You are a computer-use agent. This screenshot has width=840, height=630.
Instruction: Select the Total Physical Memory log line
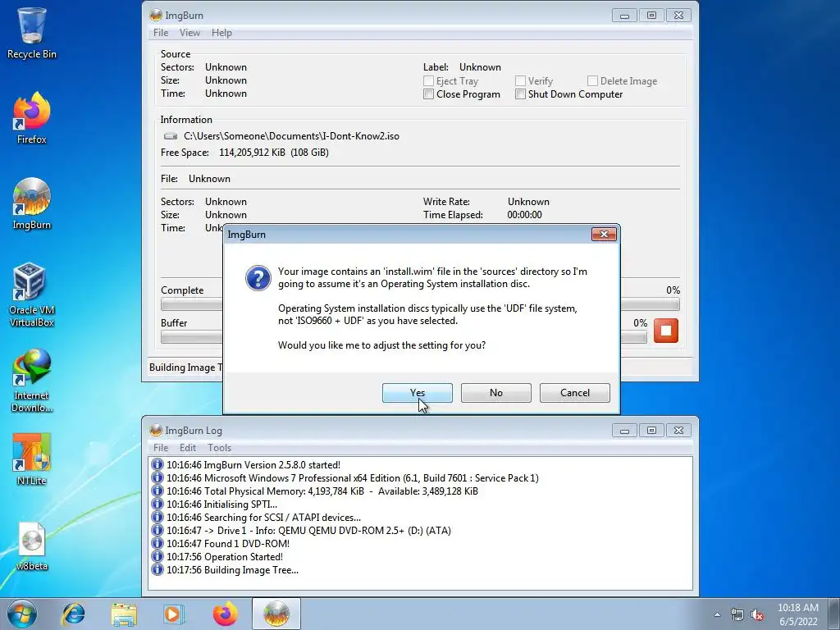[x=322, y=491]
